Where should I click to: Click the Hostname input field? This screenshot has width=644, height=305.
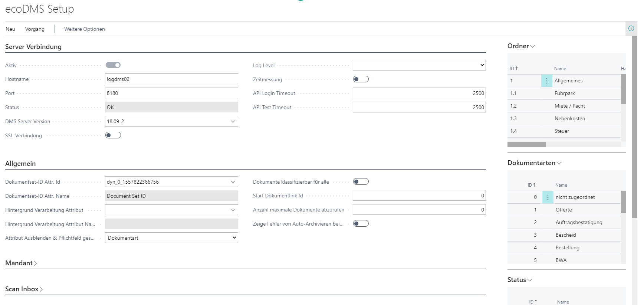(171, 79)
